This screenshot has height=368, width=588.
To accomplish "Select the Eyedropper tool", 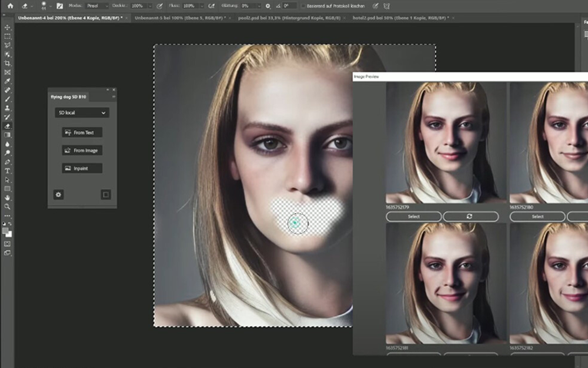I will pyautogui.click(x=7, y=81).
